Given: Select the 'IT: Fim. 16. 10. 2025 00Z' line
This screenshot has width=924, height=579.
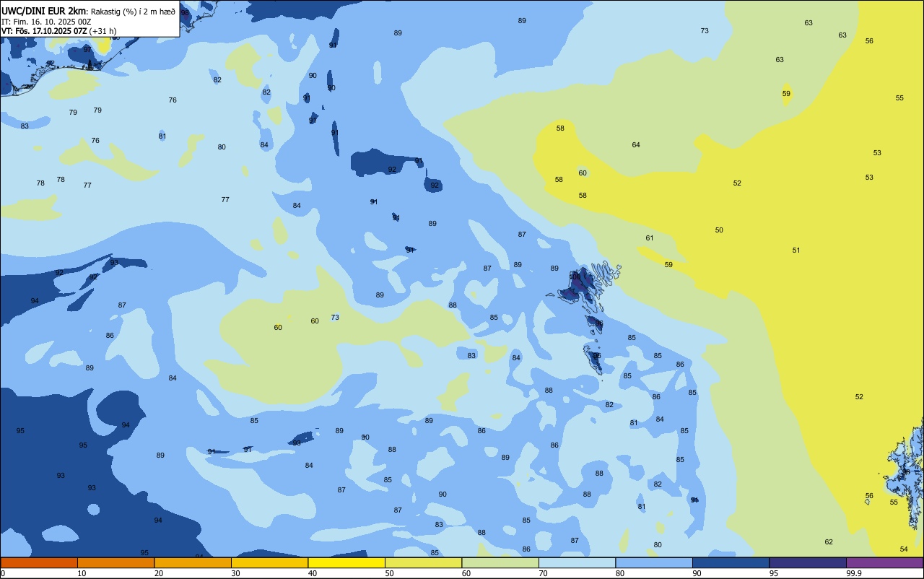Looking at the screenshot, I should pos(46,21).
